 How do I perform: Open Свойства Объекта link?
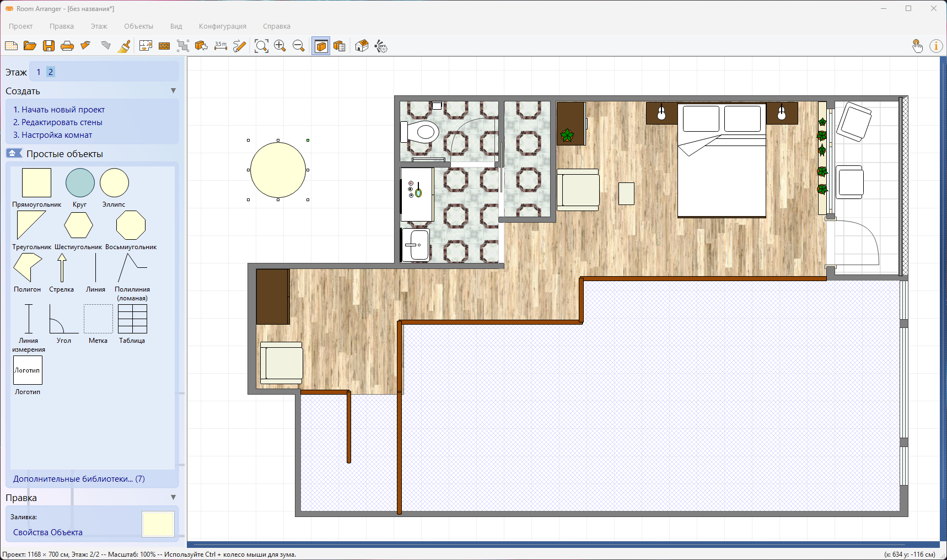point(48,532)
